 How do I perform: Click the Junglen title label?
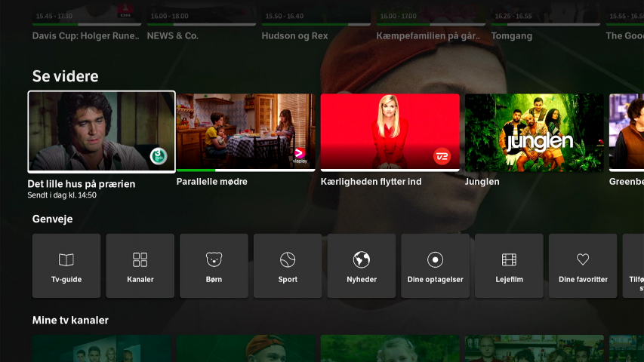482,182
